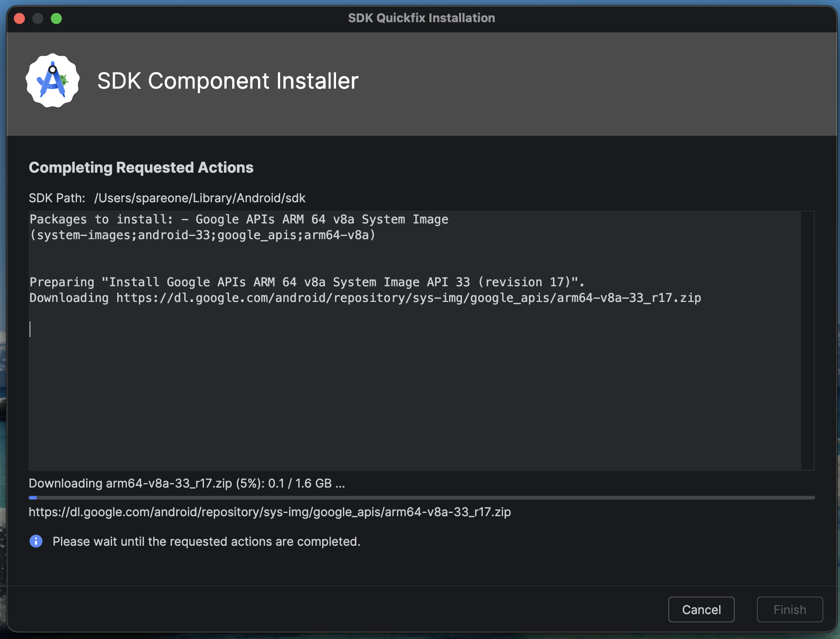Click the 'Downloading arm64-v8a-33_r17.zip (5%)' status text
This screenshot has width=840, height=639.
click(x=187, y=483)
